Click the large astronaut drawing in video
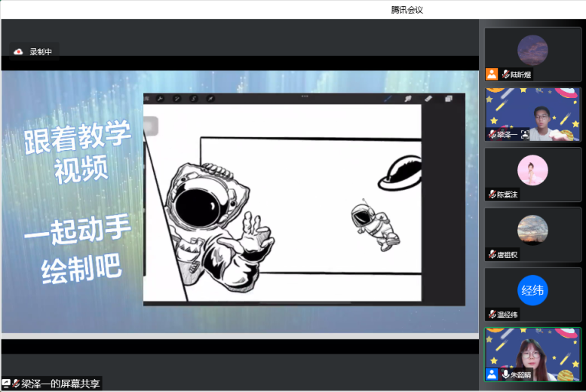The height and width of the screenshot is (392, 586). 219,226
